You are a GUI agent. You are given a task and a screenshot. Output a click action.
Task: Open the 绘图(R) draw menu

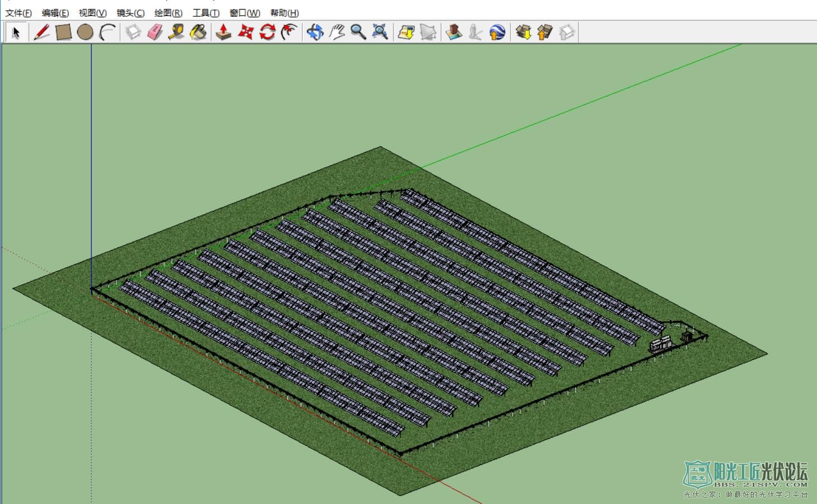[168, 13]
